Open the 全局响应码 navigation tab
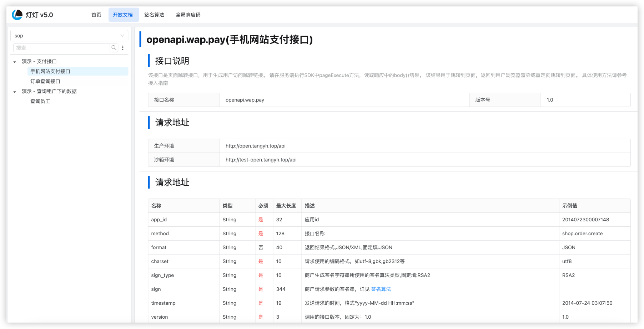Image resolution: width=644 pixels, height=329 pixels. [x=188, y=15]
